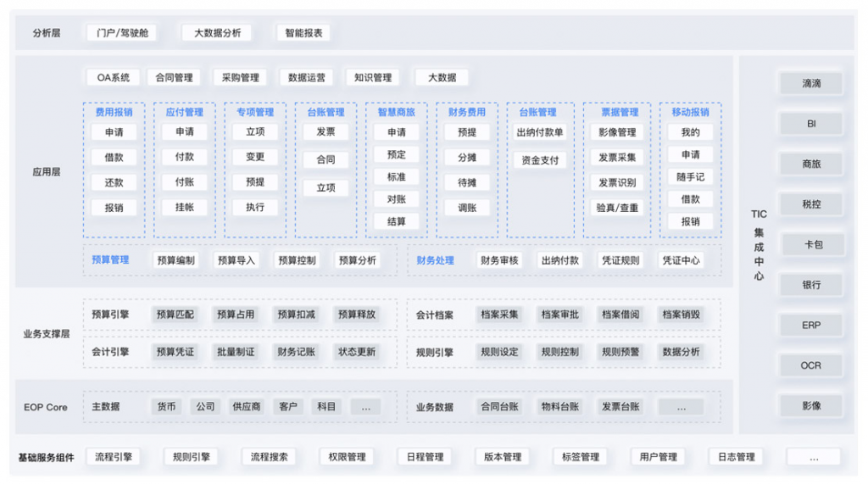Select the 智能报表 module
Viewport: 868px width, 485px height.
tap(303, 33)
